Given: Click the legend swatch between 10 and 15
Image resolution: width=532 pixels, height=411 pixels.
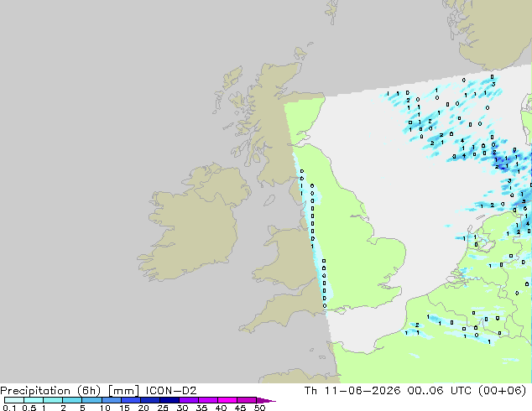Looking at the screenshot, I should click(x=111, y=400).
